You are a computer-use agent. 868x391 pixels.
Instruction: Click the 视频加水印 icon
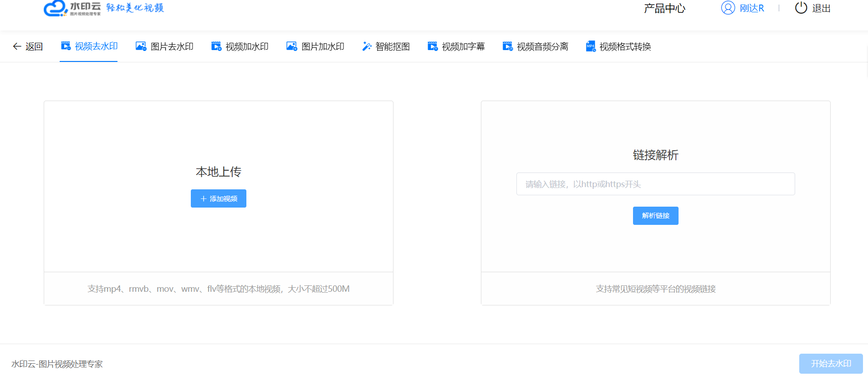216,46
